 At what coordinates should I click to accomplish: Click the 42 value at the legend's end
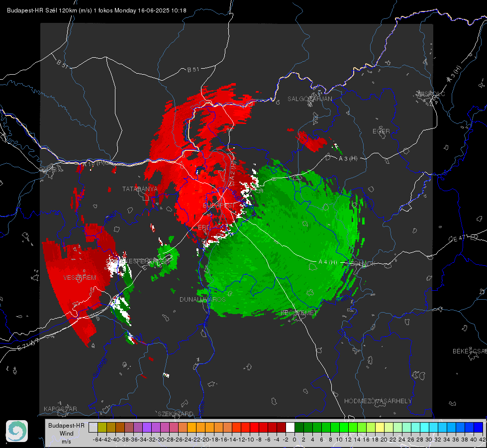click(483, 440)
